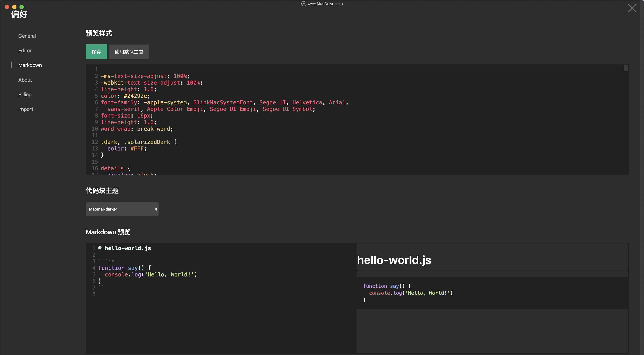Click the macOS green fullscreen window button
Screen dimensions: 644x355
point(22,7)
